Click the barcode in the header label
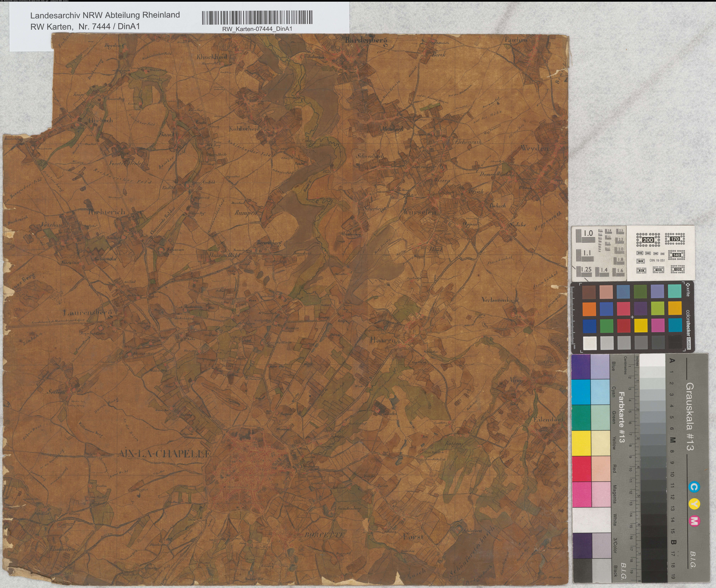 tap(257, 18)
